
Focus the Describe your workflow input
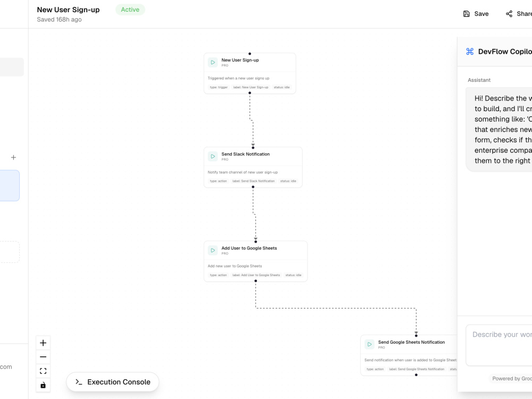click(x=499, y=345)
